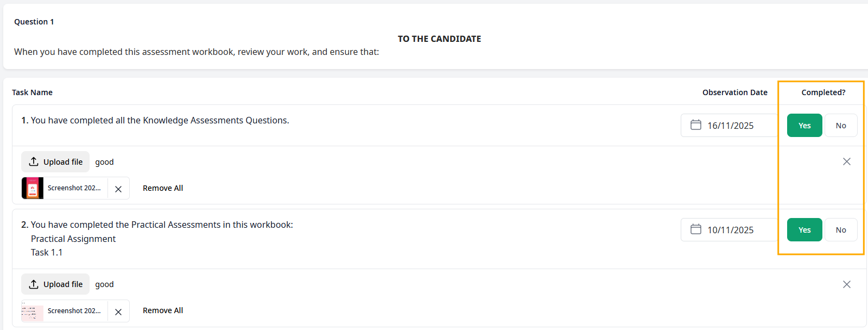The width and height of the screenshot is (868, 330).
Task: Edit task 2 comment field reading good
Action: tap(105, 284)
